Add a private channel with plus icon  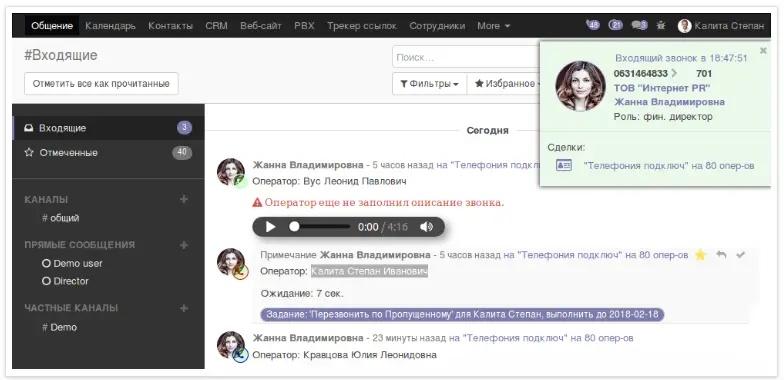pyautogui.click(x=184, y=308)
